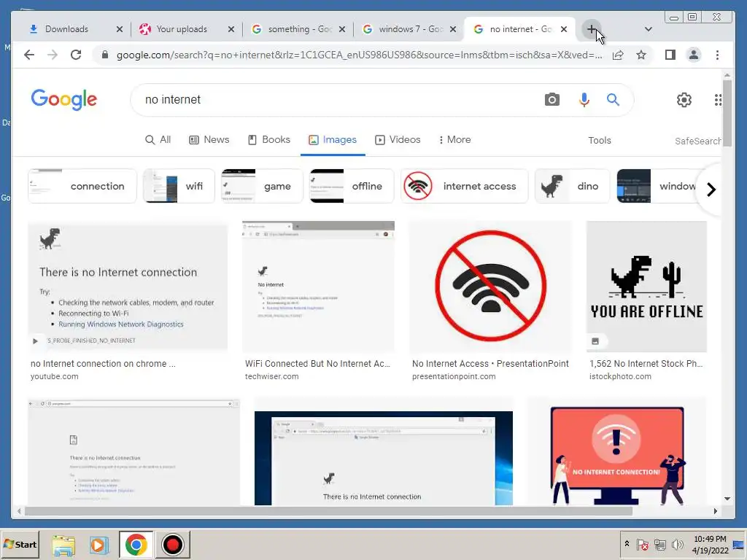Show more suggestion chips arrow

tap(711, 190)
